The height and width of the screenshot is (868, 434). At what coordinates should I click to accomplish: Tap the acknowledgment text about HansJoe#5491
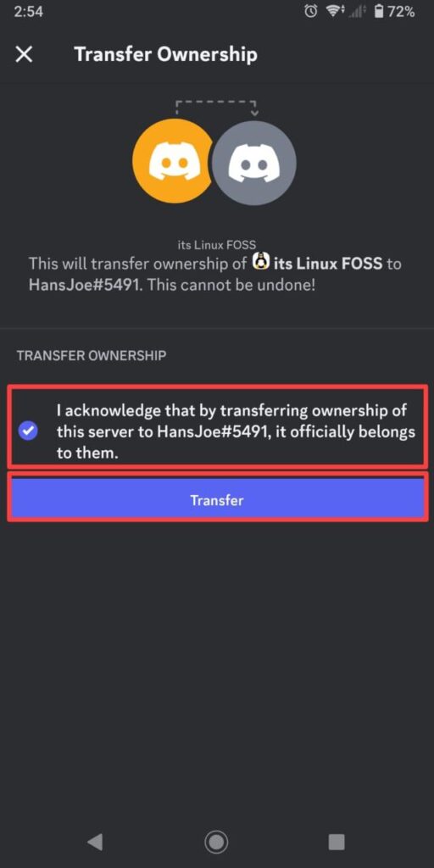pyautogui.click(x=236, y=431)
